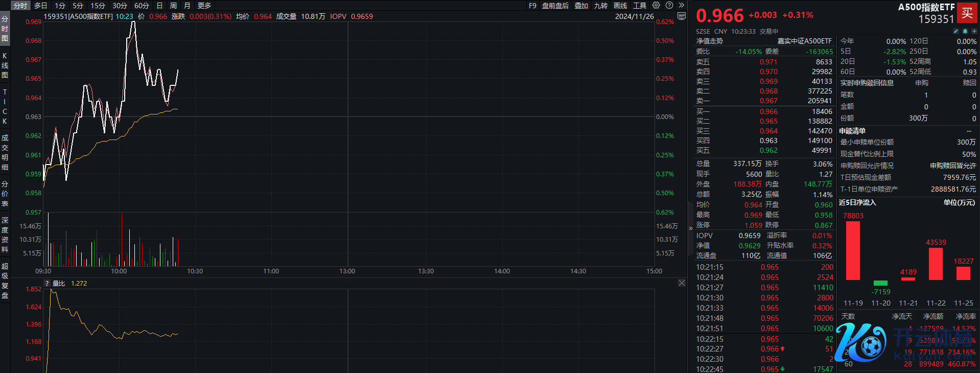Collapse right panel with the double-arrow icon
This screenshot has width=980, height=373.
[690, 228]
